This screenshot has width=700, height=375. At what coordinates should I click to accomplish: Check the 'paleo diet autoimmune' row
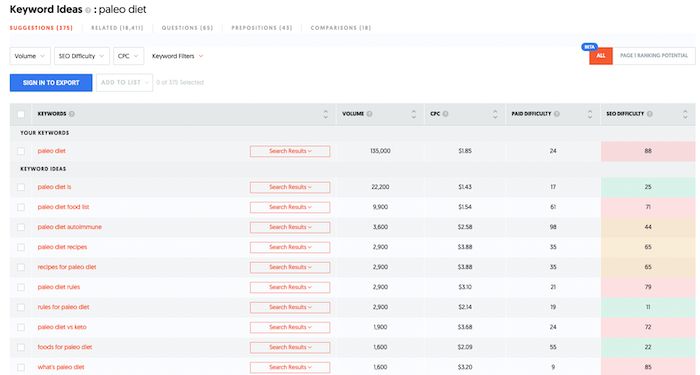[21, 227]
